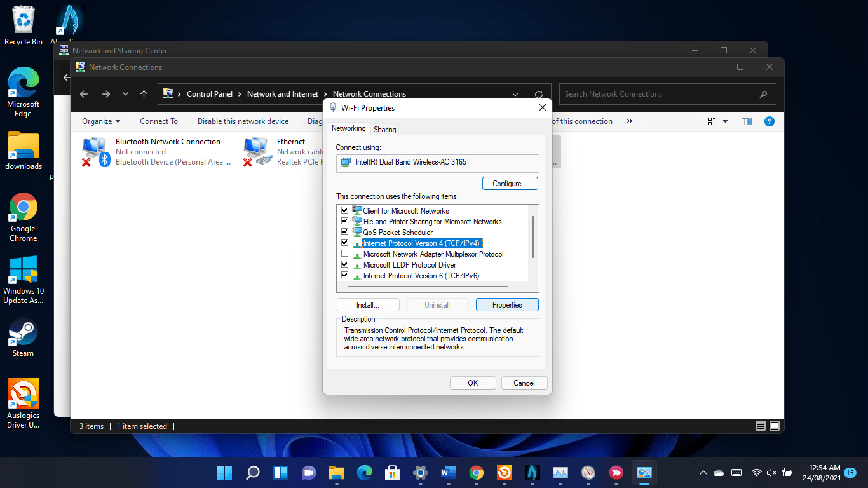Click the Help question mark icon
This screenshot has width=868, height=488.
click(x=769, y=121)
